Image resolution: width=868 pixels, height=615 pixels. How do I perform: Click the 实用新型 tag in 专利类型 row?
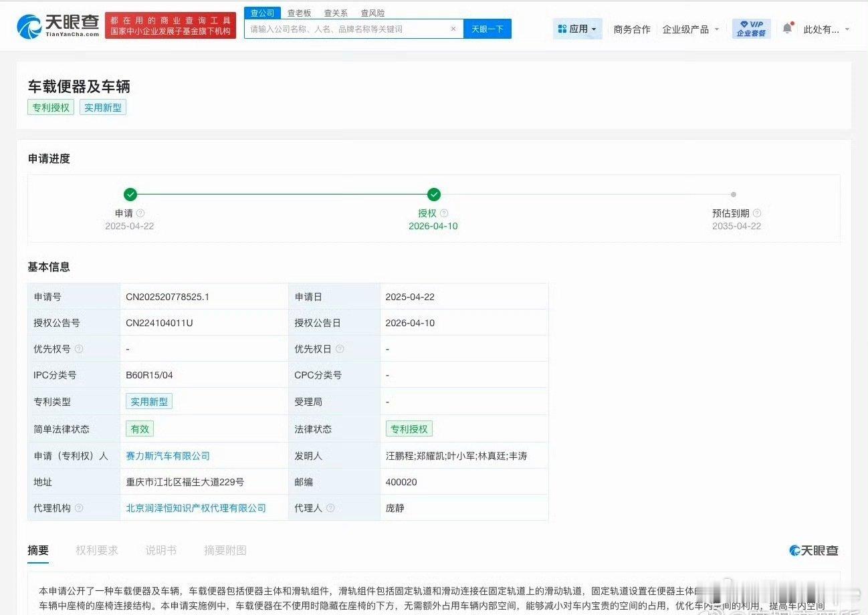(149, 402)
